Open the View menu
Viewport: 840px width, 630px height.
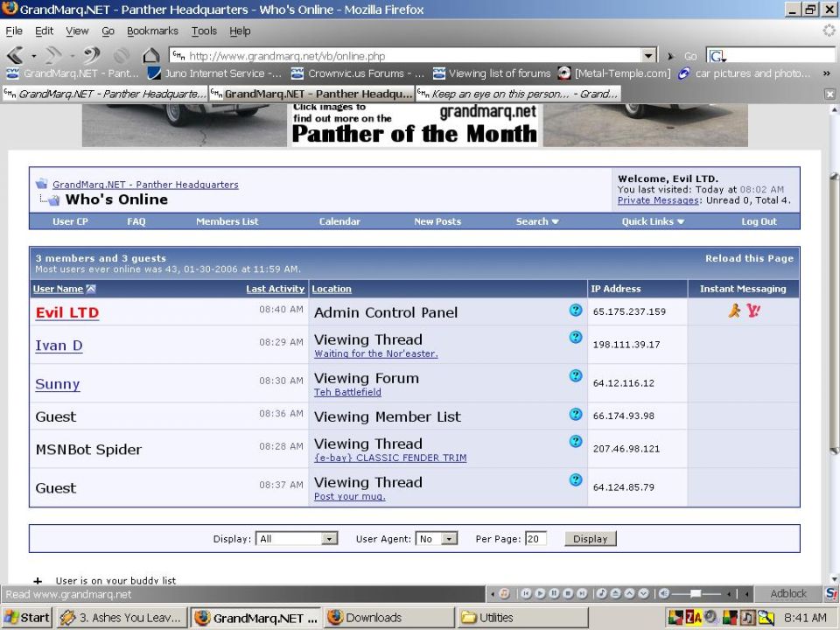(77, 31)
